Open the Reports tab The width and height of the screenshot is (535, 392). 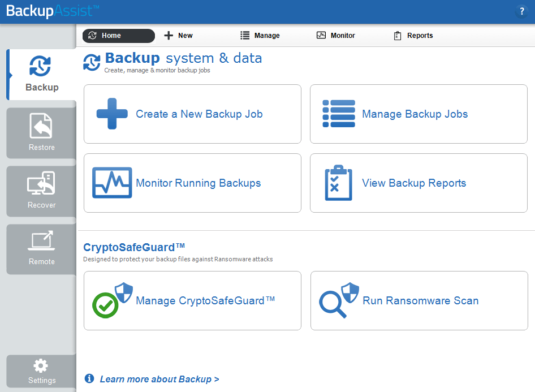(413, 35)
